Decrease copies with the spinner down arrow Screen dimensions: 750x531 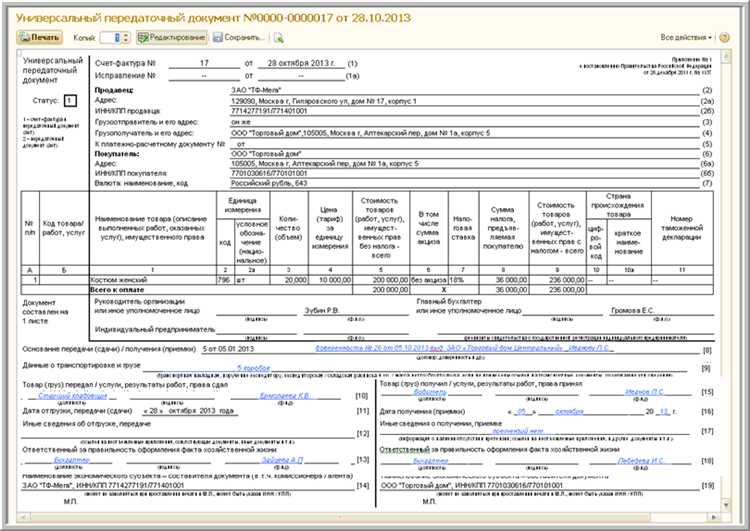click(127, 41)
